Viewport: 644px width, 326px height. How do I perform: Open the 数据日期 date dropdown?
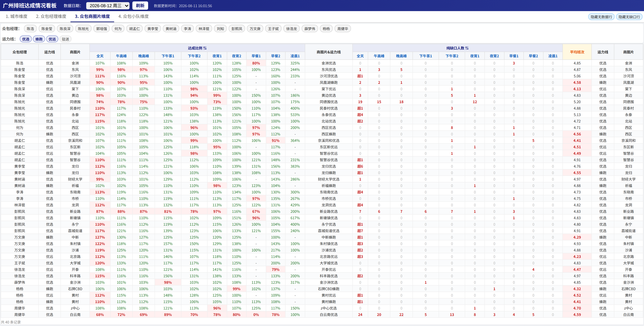click(x=108, y=6)
